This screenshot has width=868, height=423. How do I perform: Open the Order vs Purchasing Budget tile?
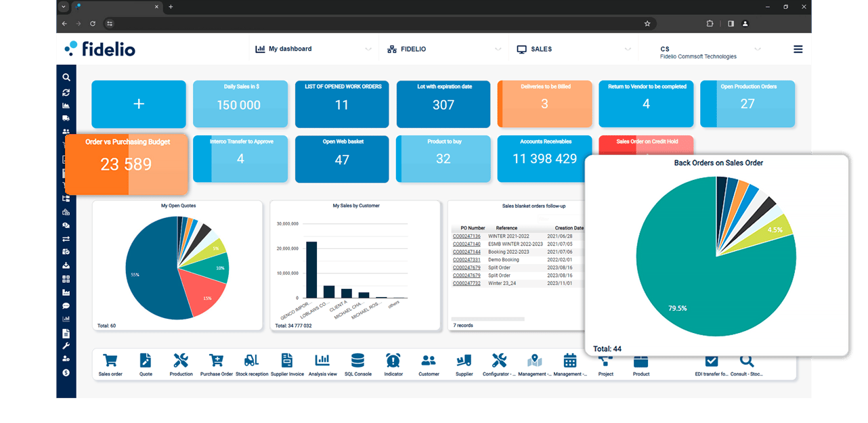pyautogui.click(x=127, y=163)
